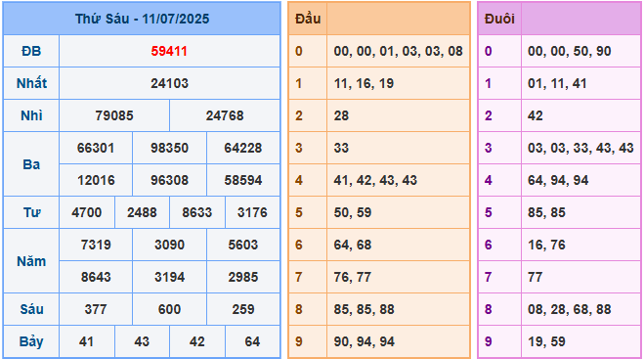The height and width of the screenshot is (359, 644).
Task: Select number 42 in the Bảy row
Action: tap(197, 341)
